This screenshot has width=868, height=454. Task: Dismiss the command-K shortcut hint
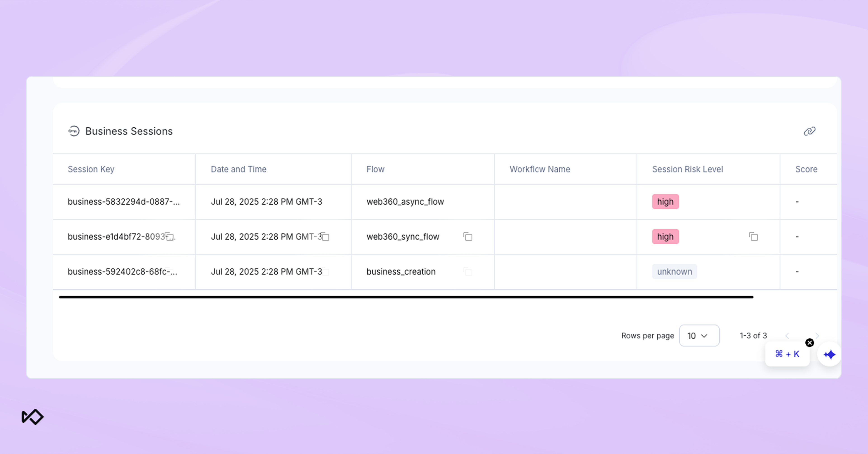[809, 343]
